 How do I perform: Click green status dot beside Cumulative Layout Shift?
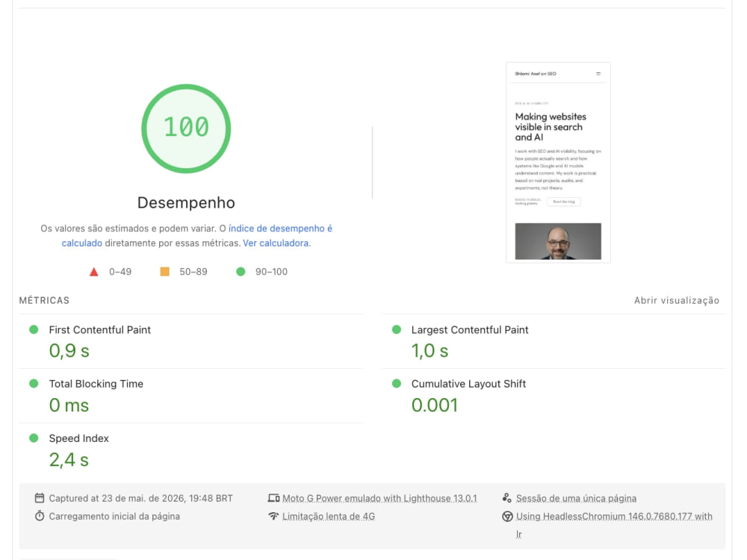397,384
